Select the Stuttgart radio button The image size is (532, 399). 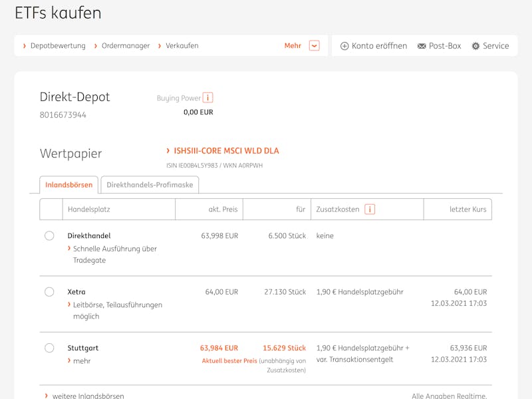click(x=49, y=348)
